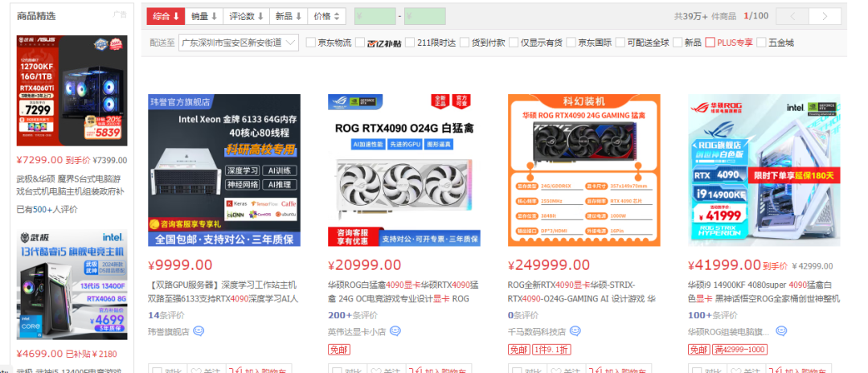Open chat icon next to 千马数码科技店
Screen dimensions: 868x373
[x=575, y=331]
